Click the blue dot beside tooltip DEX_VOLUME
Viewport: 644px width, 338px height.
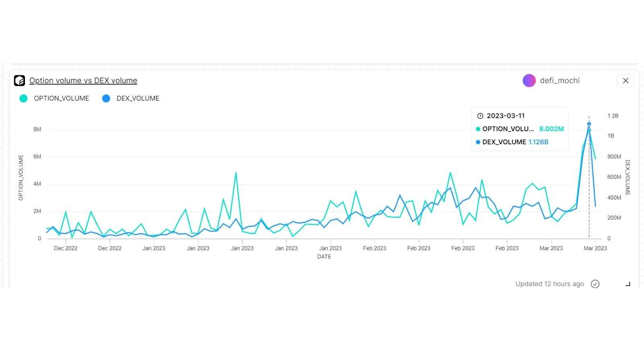tap(478, 142)
